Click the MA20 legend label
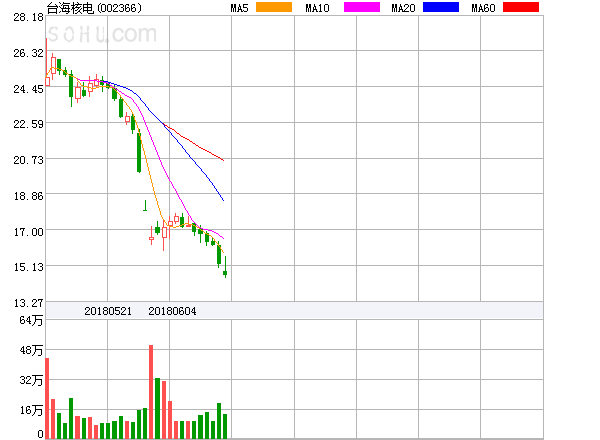 click(403, 8)
